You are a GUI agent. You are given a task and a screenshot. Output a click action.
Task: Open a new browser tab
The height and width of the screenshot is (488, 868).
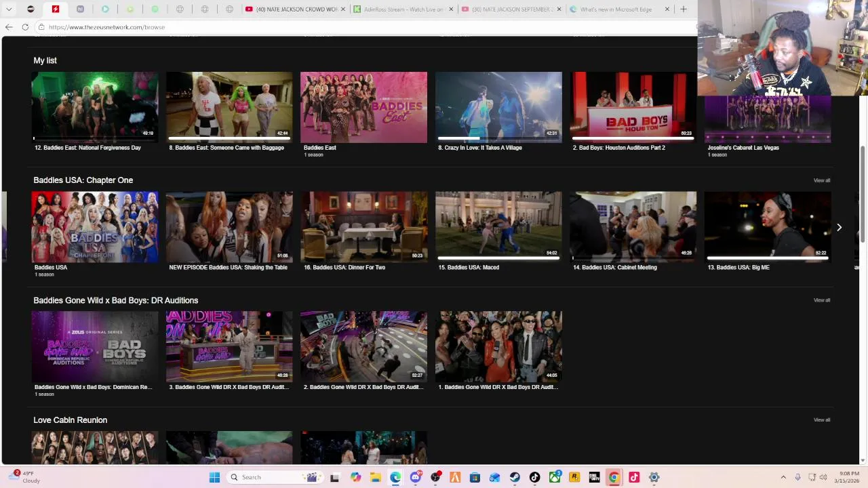point(684,9)
